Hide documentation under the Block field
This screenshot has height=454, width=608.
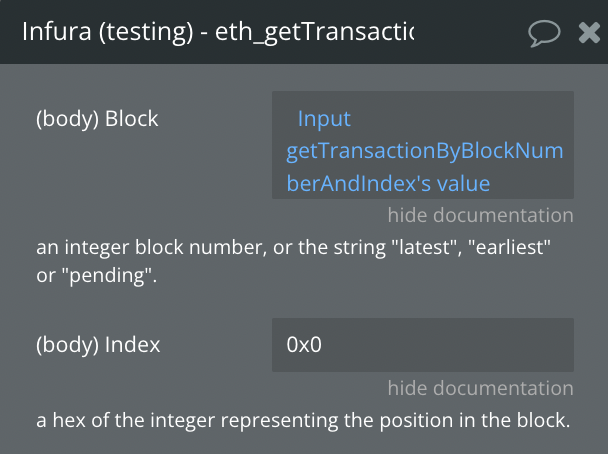pos(480,215)
